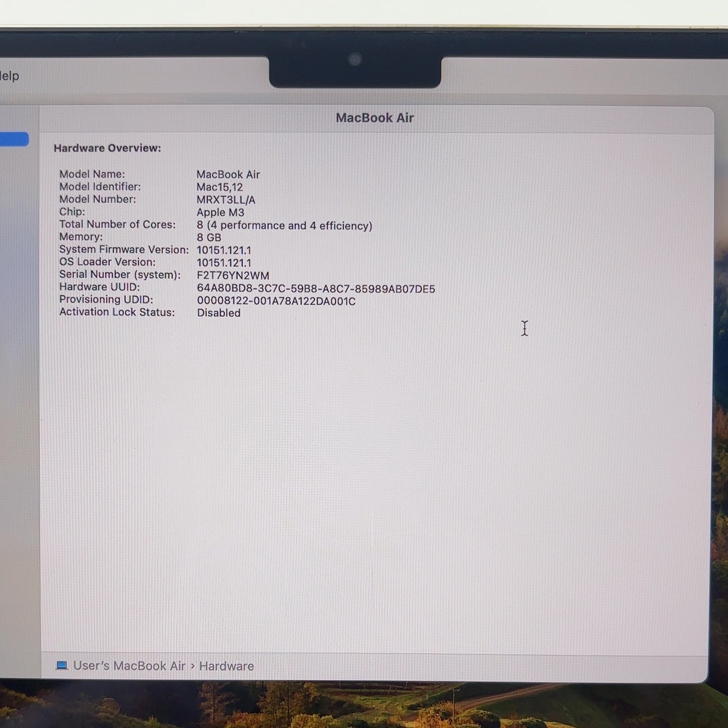Click the laptop icon in the path bar
The height and width of the screenshot is (728, 728).
[x=62, y=665]
